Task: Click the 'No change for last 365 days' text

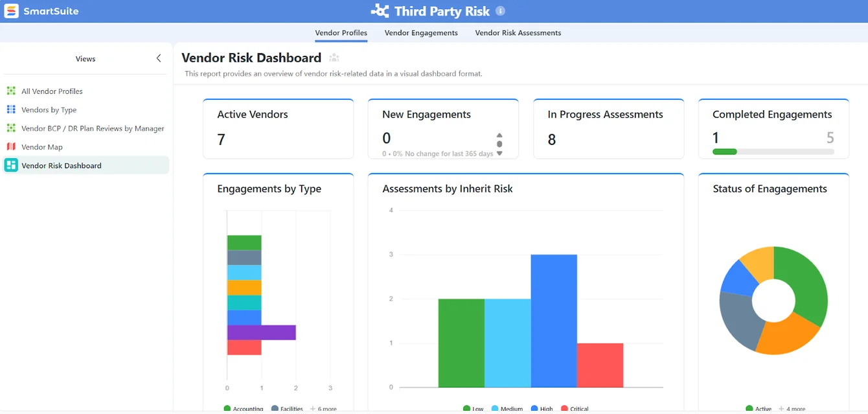Action: (449, 154)
